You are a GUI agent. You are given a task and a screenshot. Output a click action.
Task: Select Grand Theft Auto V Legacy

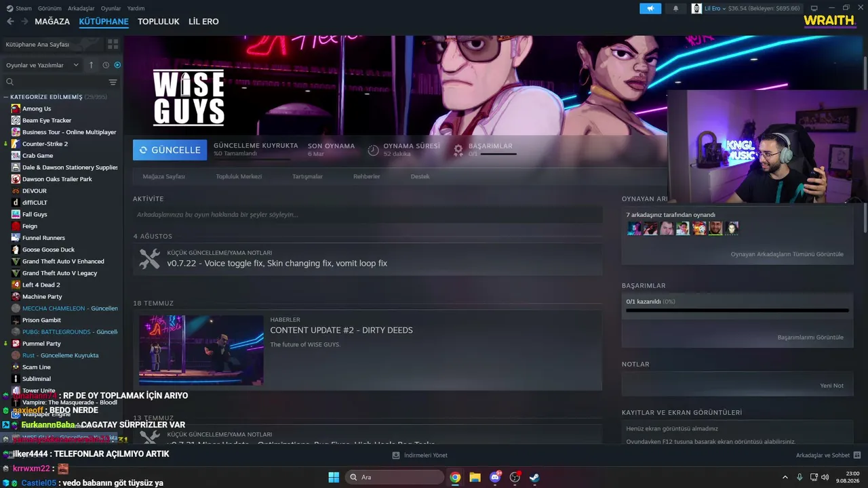(x=60, y=273)
